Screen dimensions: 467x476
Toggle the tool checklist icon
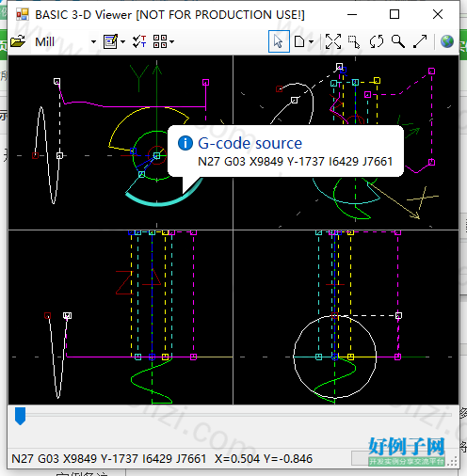click(139, 41)
